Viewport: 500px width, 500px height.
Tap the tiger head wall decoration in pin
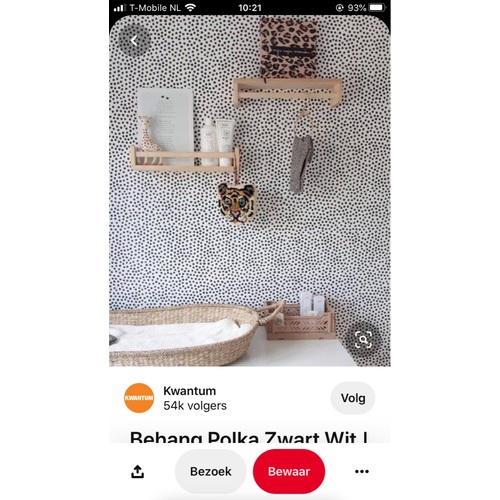[236, 203]
